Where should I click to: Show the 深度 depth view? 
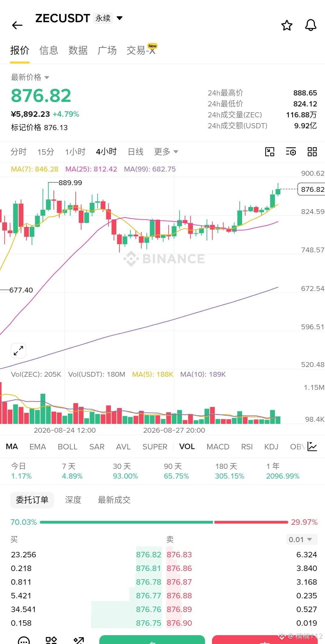(x=73, y=500)
